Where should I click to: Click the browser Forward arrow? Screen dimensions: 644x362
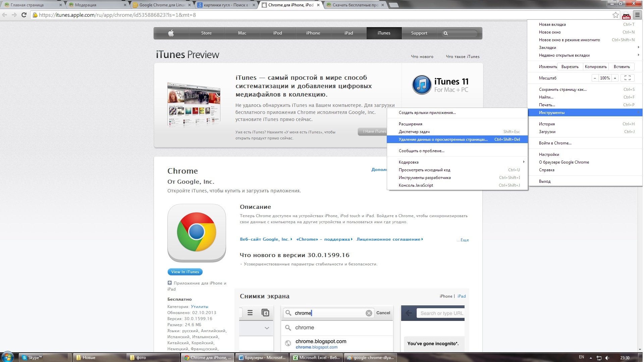14,15
